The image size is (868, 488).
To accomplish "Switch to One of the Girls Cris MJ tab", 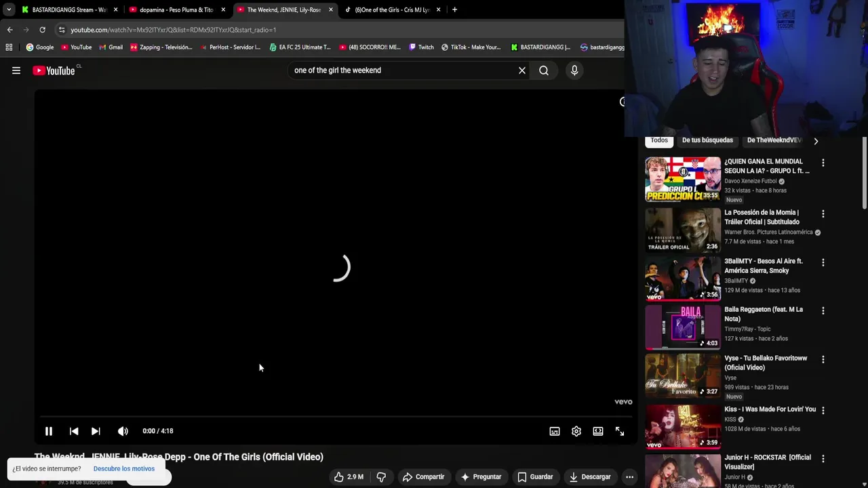I will (392, 9).
